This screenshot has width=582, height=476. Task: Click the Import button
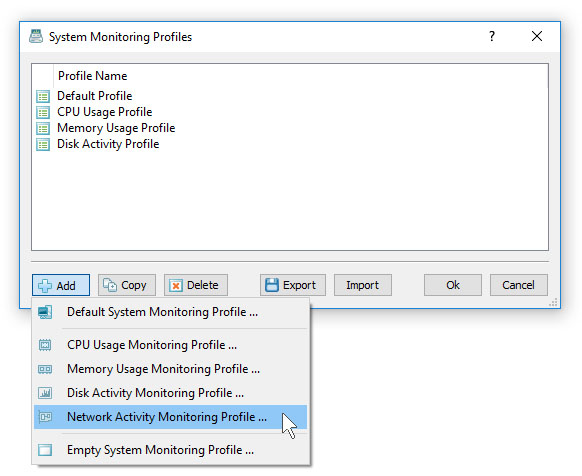(363, 285)
